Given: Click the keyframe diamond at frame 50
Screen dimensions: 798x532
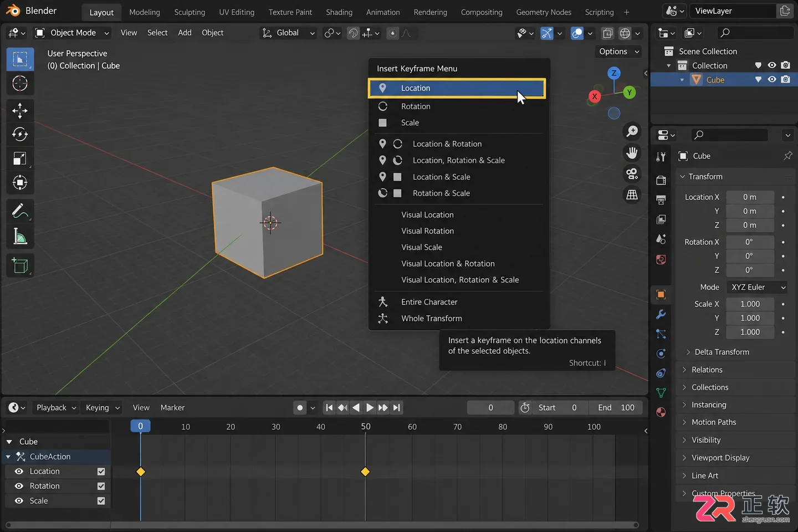Looking at the screenshot, I should [x=365, y=472].
